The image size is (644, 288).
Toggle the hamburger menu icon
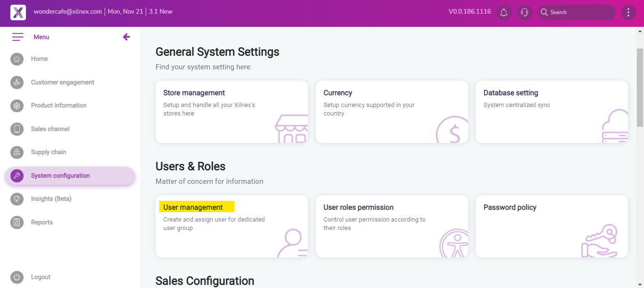pos(18,37)
